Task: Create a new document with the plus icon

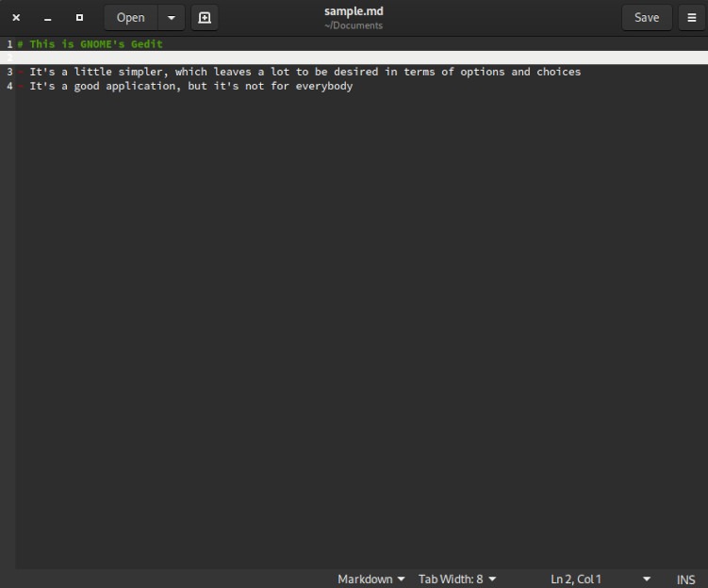Action: tap(205, 17)
